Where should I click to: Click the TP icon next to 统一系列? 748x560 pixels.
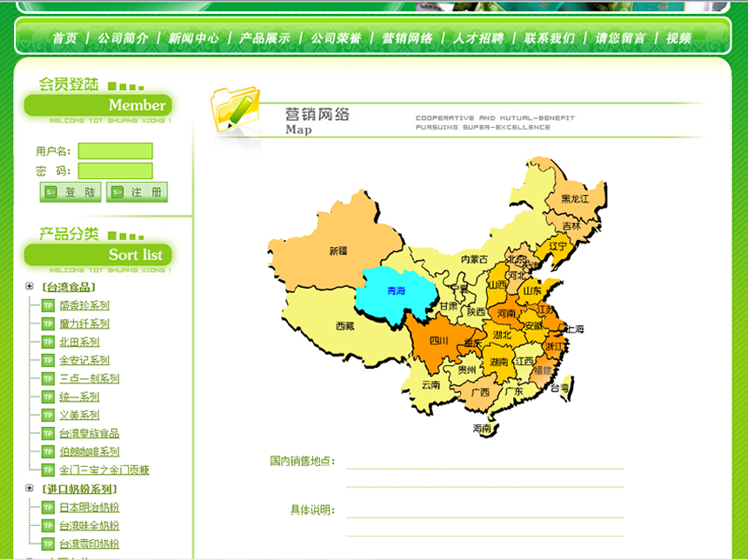point(49,397)
